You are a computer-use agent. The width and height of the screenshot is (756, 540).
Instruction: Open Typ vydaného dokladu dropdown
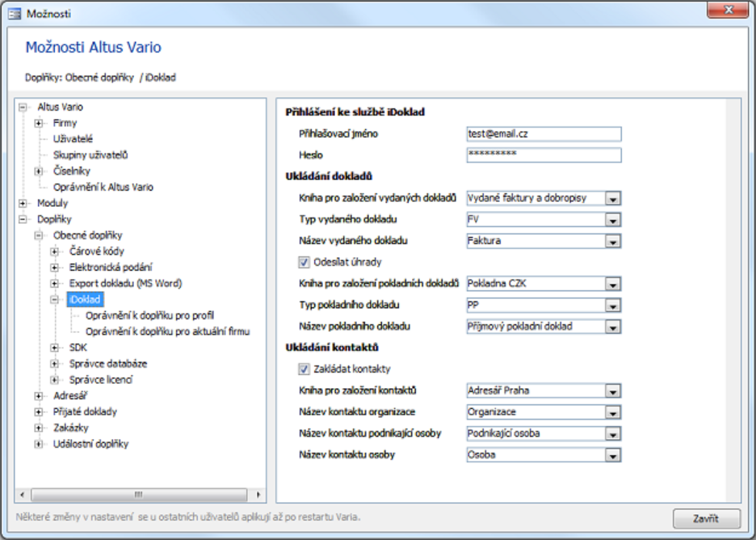pyautogui.click(x=613, y=220)
